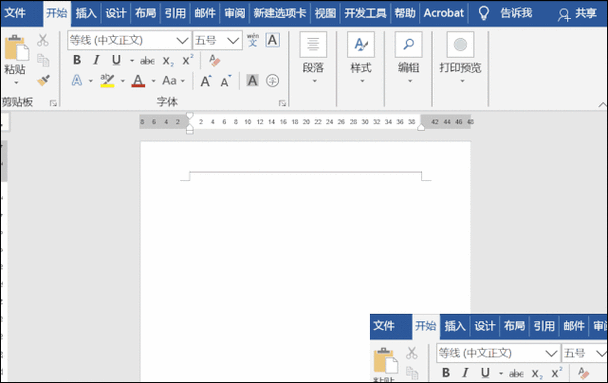The image size is (608, 383).
Task: Click scissors Cut icon in inset window
Action: click(x=411, y=353)
